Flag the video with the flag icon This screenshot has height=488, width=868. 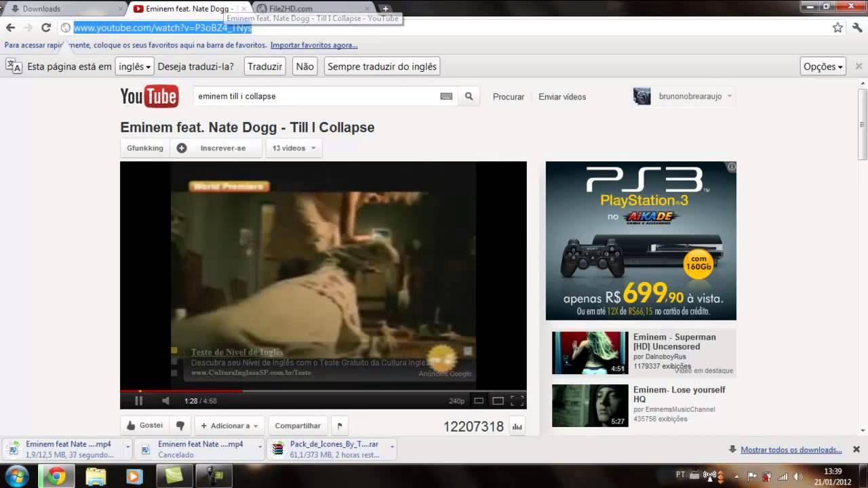coord(340,426)
